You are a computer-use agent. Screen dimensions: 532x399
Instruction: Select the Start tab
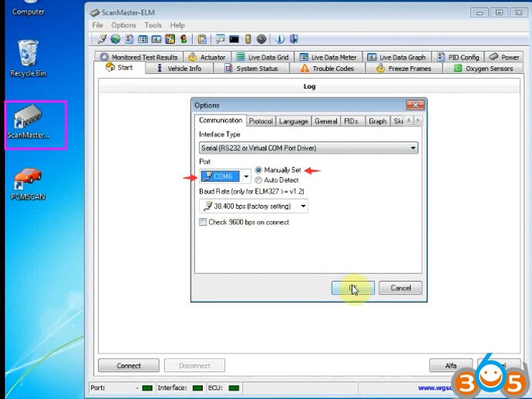(120, 68)
